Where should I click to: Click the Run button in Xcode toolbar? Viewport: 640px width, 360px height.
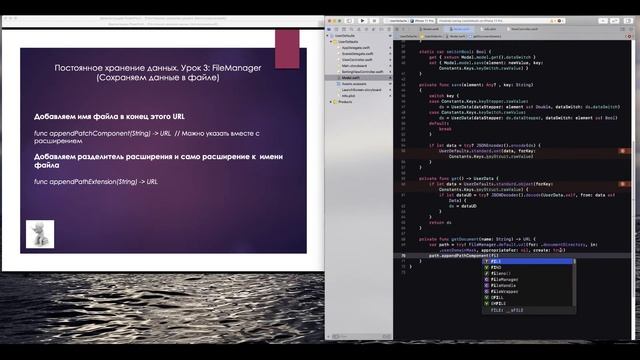tap(362, 20)
